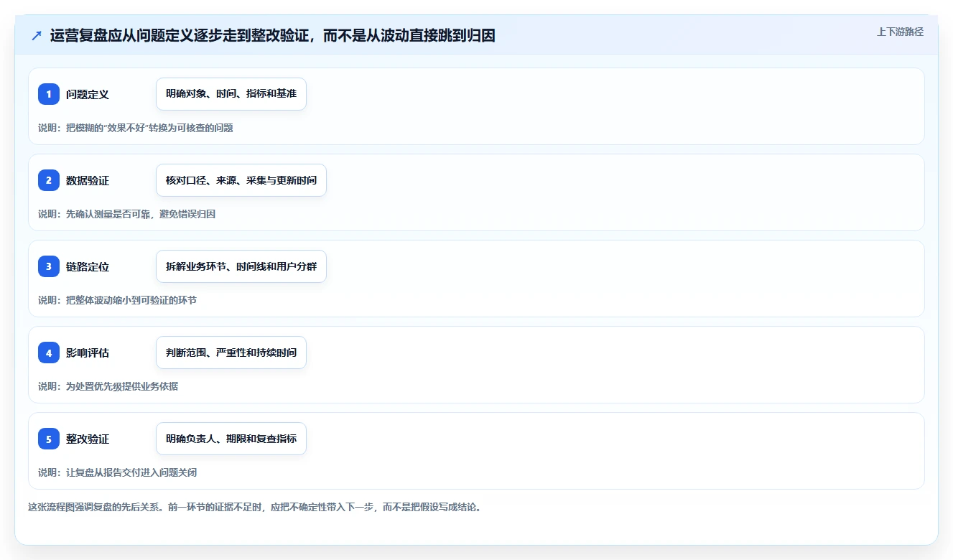Viewport: 953px width, 560px height.
Task: Click the 核对口径、来源、采集与更新时间 chip
Action: pos(241,180)
